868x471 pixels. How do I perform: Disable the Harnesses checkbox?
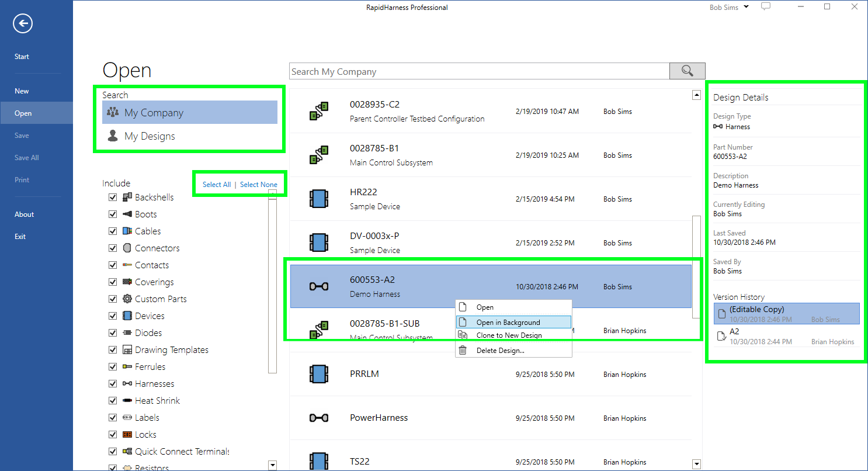click(x=113, y=384)
